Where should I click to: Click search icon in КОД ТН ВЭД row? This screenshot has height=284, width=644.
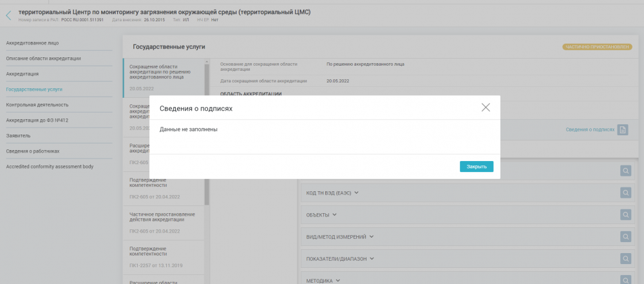click(625, 193)
